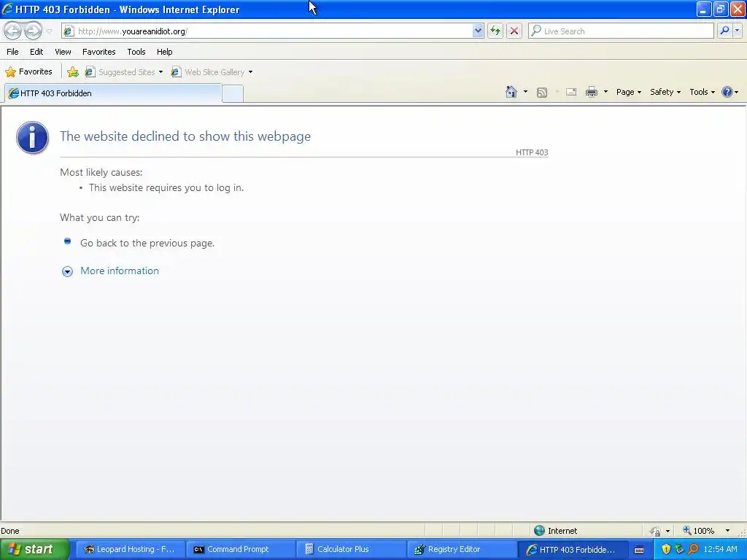747x560 pixels.
Task: Open the View menu
Action: tap(63, 52)
